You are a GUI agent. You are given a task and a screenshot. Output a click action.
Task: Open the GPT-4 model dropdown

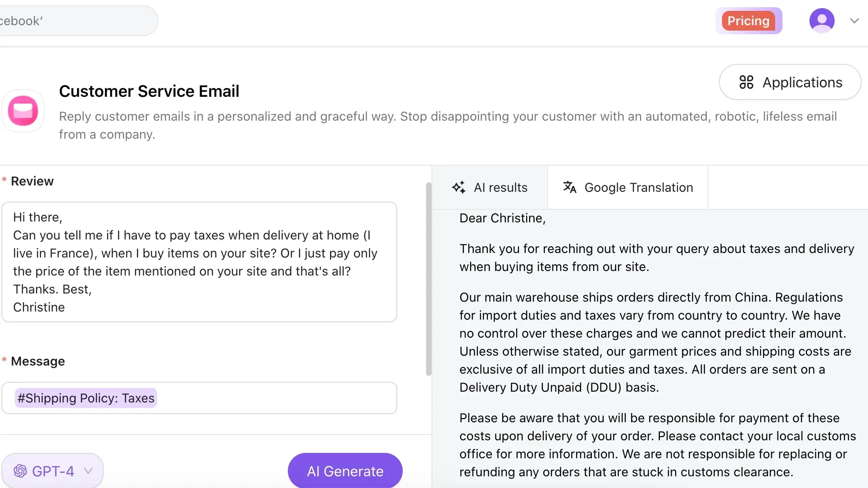point(53,470)
